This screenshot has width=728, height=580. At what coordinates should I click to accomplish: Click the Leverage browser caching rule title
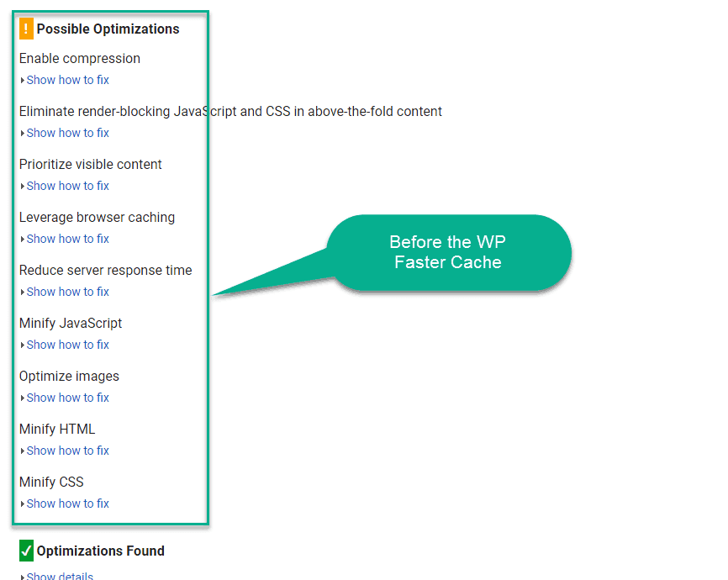97,218
